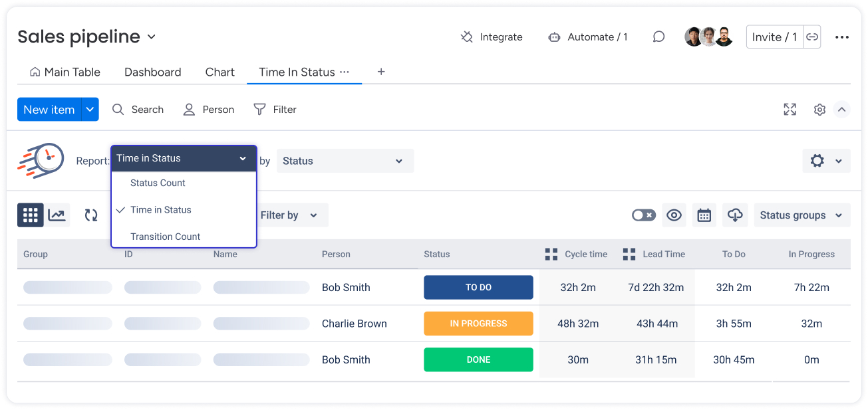
Task: Toggle the switch next to eye icon
Action: coord(643,215)
